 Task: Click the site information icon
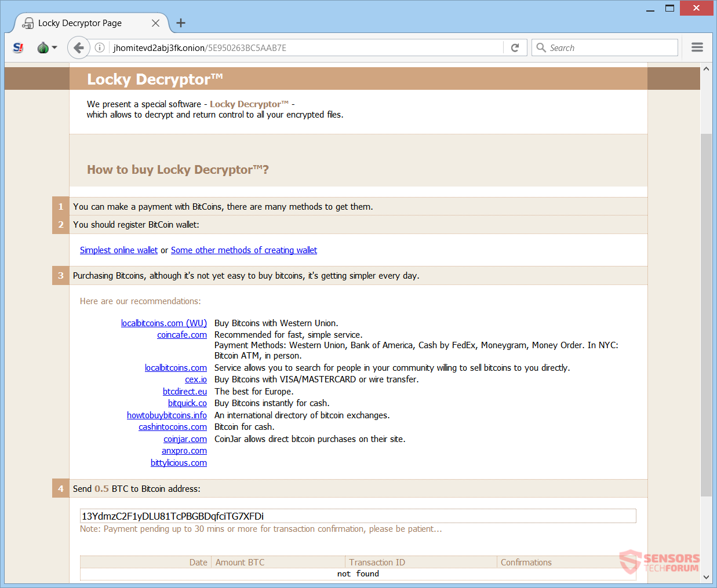click(100, 48)
